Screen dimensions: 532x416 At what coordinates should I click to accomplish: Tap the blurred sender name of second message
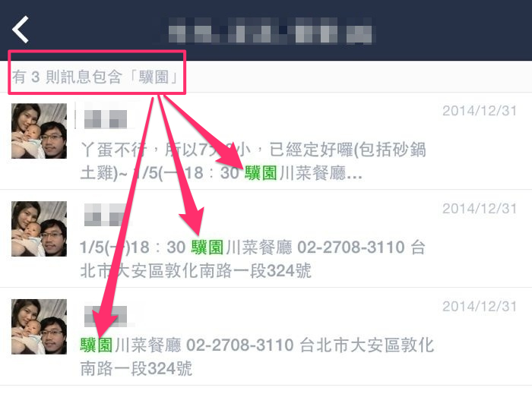[x=106, y=215]
